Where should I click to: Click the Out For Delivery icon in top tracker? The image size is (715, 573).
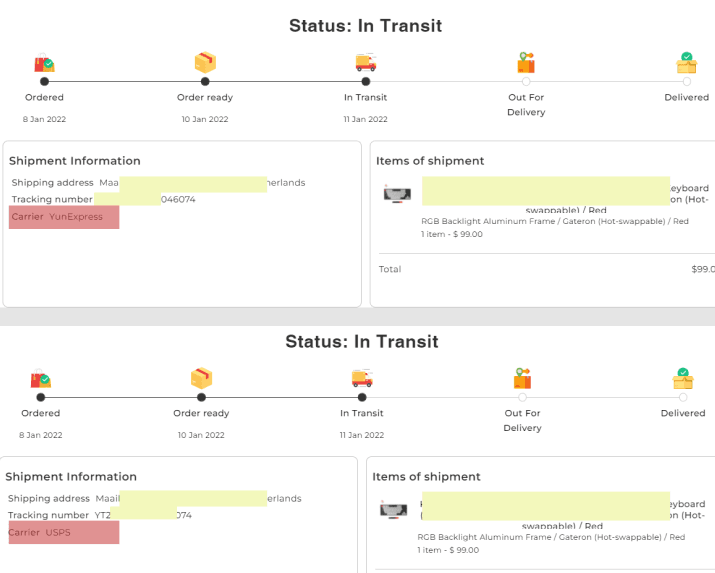coord(526,63)
